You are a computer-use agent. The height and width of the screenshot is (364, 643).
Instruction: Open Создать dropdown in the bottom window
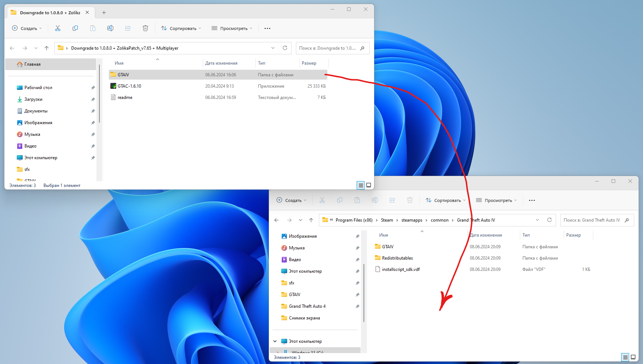tap(292, 200)
